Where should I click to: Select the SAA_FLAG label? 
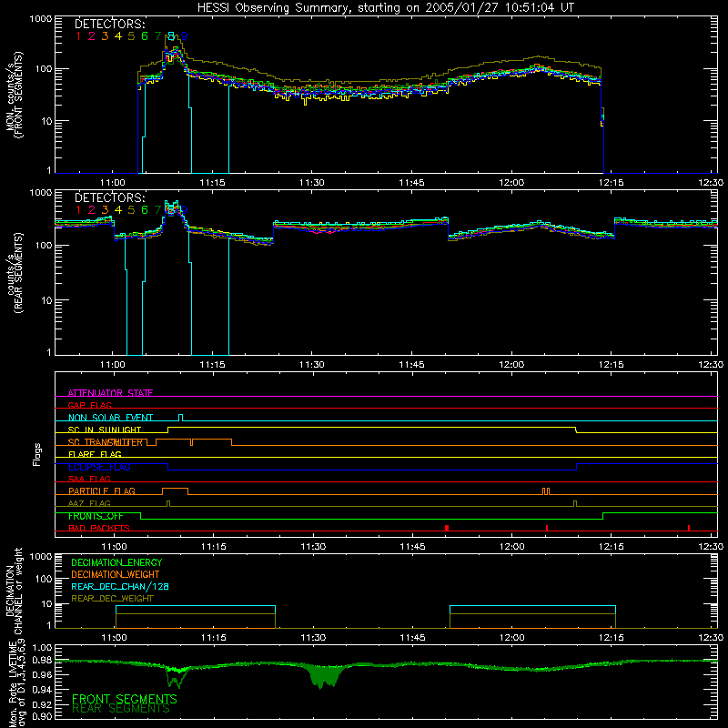coord(89,479)
